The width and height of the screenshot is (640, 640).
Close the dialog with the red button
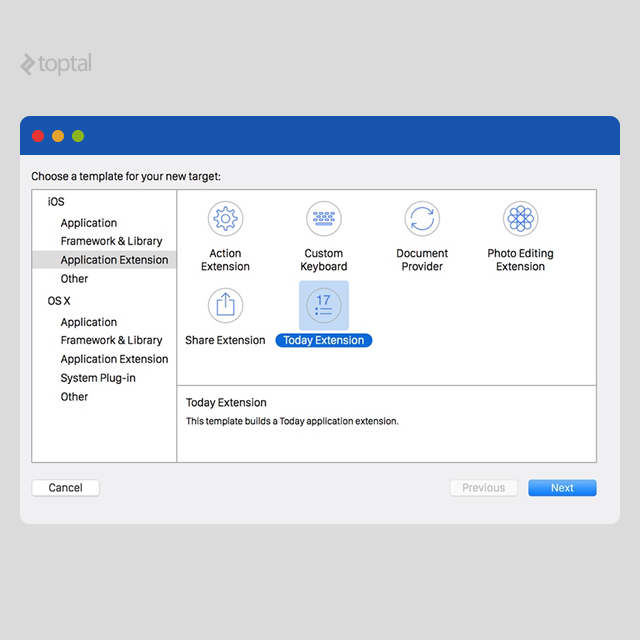click(38, 136)
